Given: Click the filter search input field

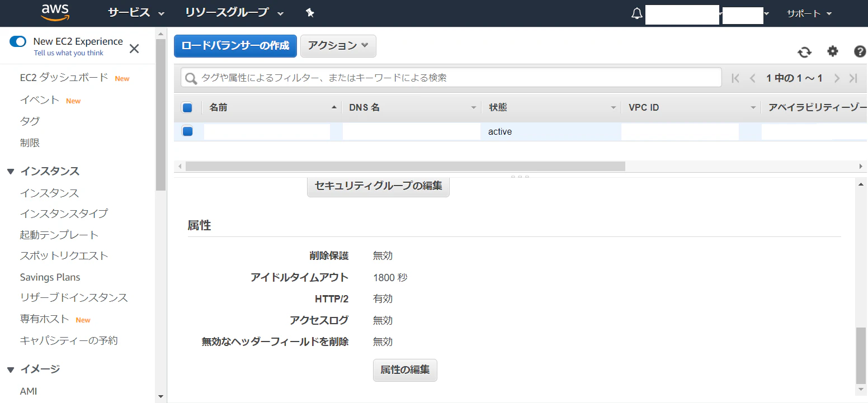Looking at the screenshot, I should pyautogui.click(x=451, y=78).
